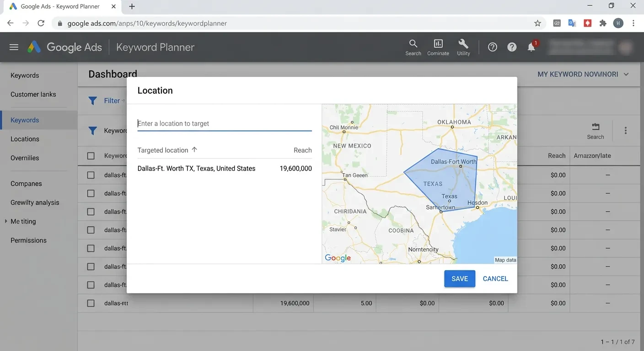Screen dimensions: 644x351
Task: Click the Targeted location sort arrow
Action: (x=194, y=149)
